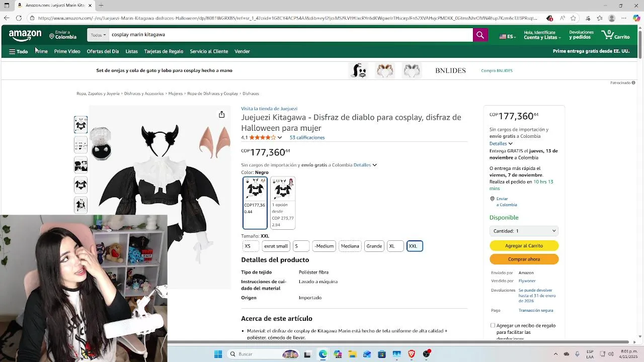The height and width of the screenshot is (362, 644).
Task: Select size S
Action: 301,246
